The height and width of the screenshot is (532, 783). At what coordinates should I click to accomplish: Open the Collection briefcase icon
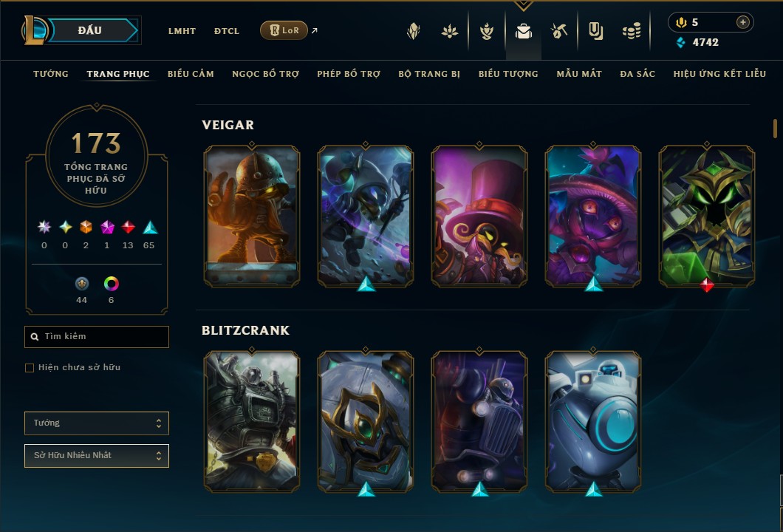point(523,32)
